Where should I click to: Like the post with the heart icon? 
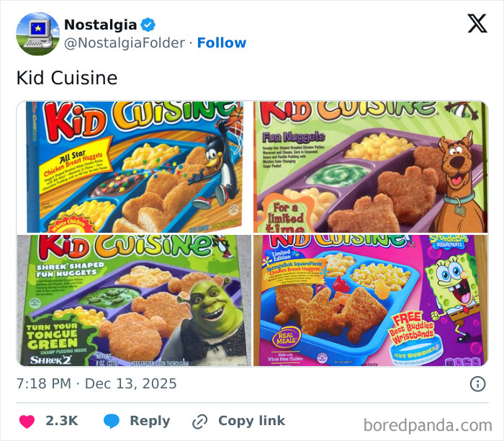27,422
